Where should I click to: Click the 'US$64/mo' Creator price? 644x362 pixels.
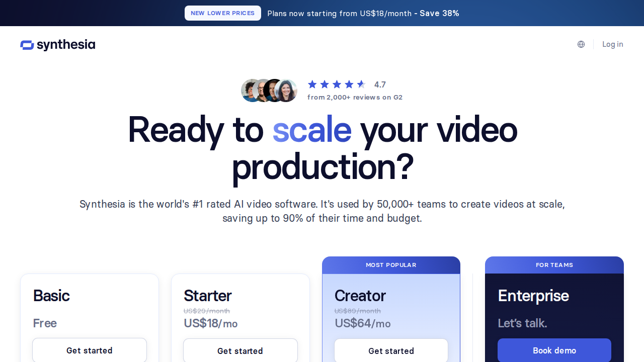point(363,323)
